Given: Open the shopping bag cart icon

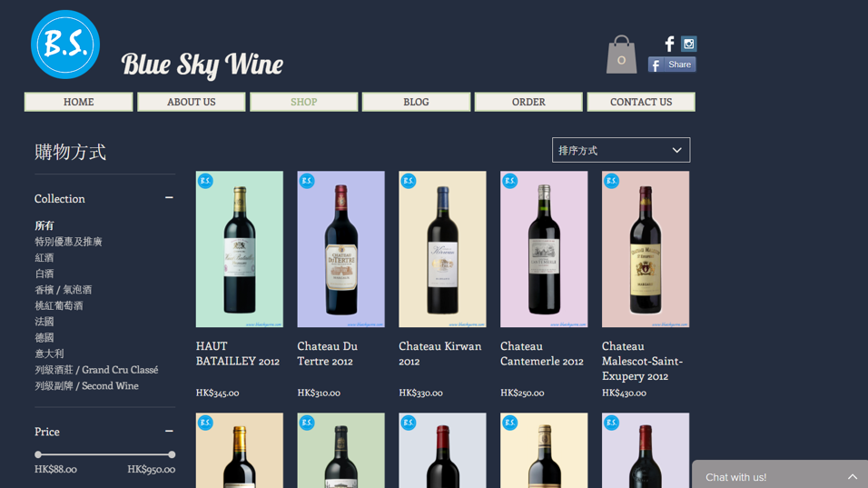Looking at the screenshot, I should (x=621, y=55).
